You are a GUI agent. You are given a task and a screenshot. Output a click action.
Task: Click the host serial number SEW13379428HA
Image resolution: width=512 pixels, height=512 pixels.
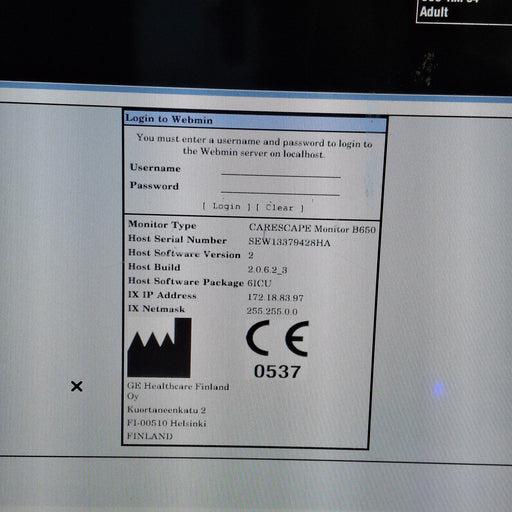(x=289, y=242)
